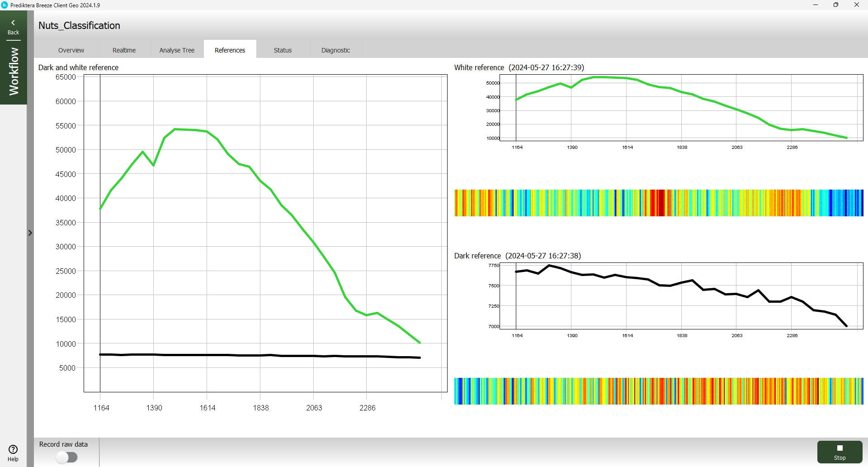Open the Realtime tab
868x467 pixels.
[x=124, y=50]
